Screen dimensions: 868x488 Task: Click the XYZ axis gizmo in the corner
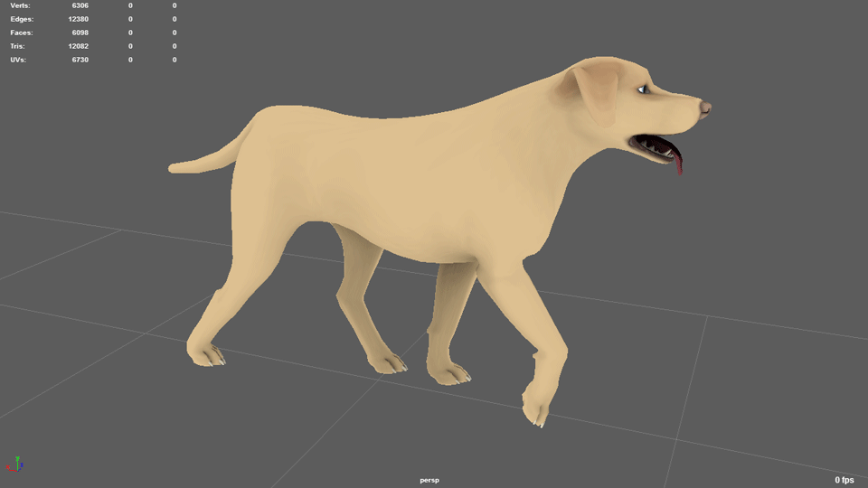tap(15, 465)
